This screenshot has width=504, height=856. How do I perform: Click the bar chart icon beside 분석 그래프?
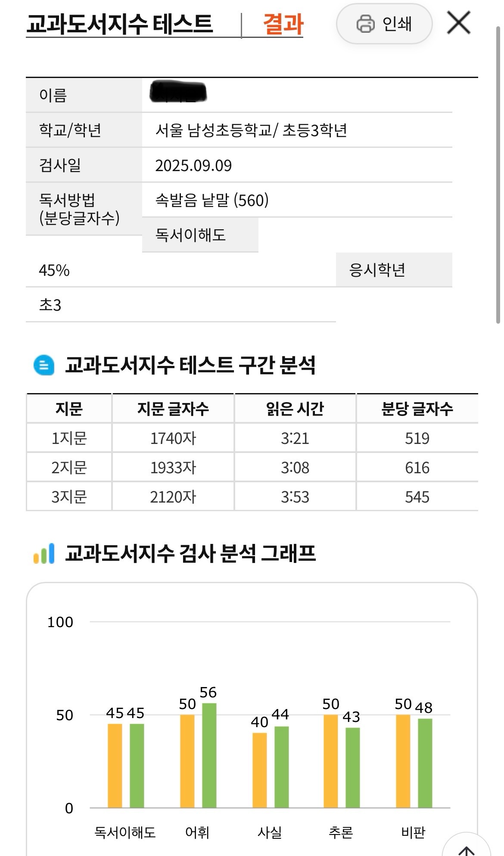pos(44,553)
